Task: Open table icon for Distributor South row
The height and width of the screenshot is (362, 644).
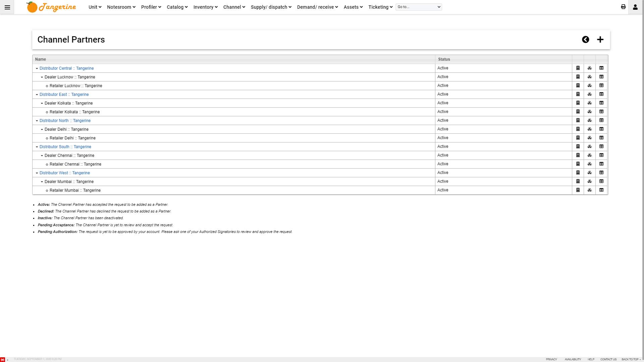Action: pos(601,146)
